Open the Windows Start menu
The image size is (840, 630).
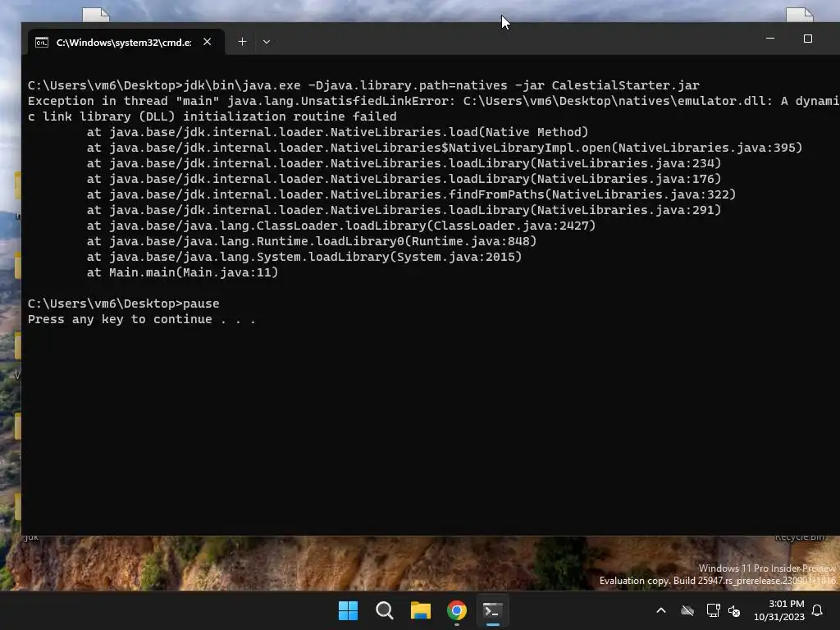click(x=348, y=610)
